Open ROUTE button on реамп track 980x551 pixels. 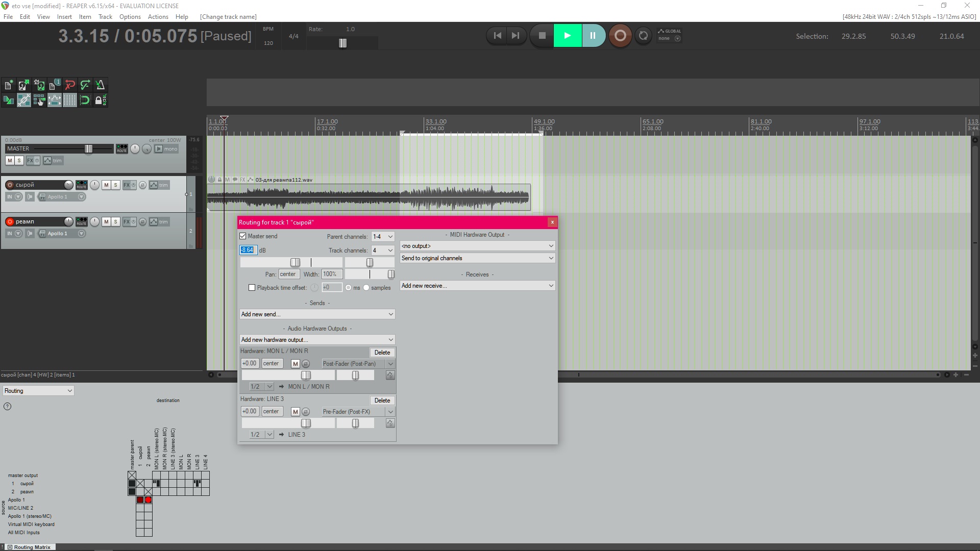point(82,221)
